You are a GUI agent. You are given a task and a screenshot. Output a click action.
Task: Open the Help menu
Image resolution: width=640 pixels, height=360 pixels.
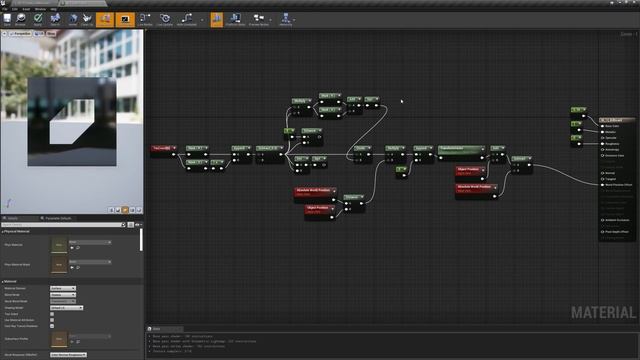(x=53, y=9)
